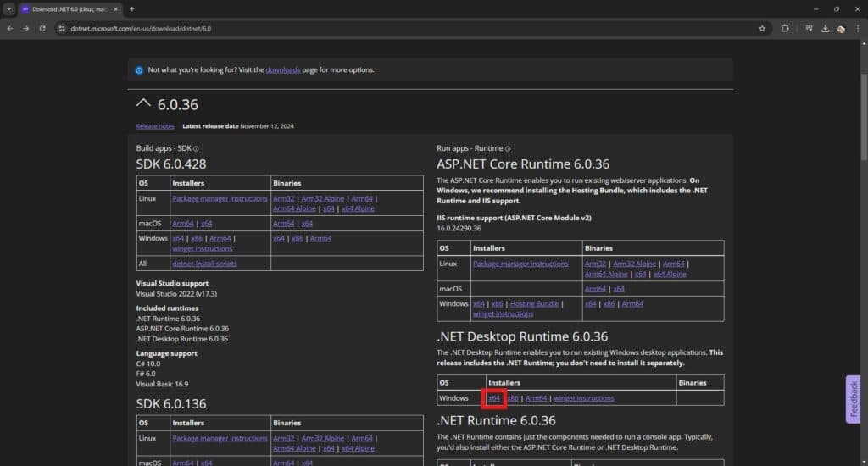Bookmark this page with the star icon
This screenshot has height=466, width=868.
[762, 28]
